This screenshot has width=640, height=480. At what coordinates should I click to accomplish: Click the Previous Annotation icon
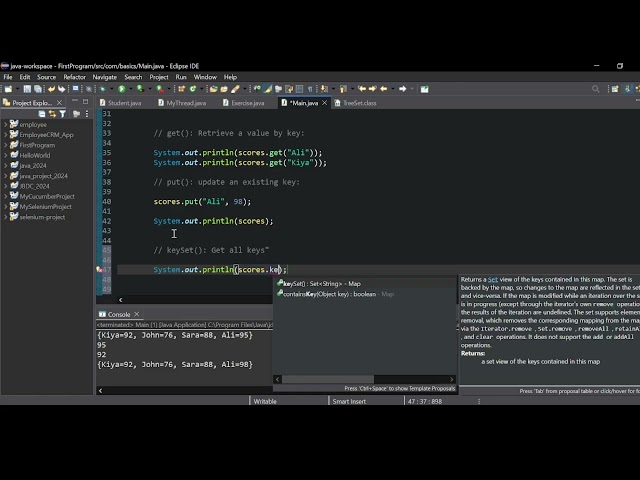coord(343,89)
